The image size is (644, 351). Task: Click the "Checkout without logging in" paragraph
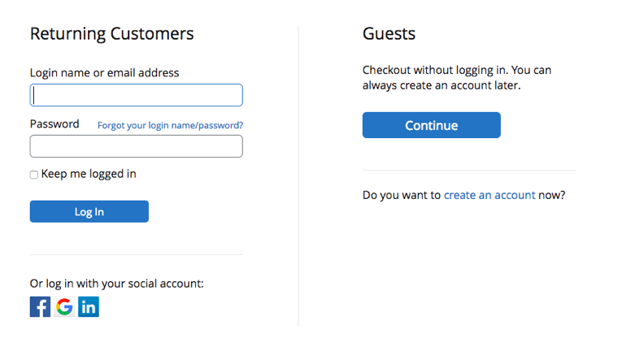tap(455, 77)
